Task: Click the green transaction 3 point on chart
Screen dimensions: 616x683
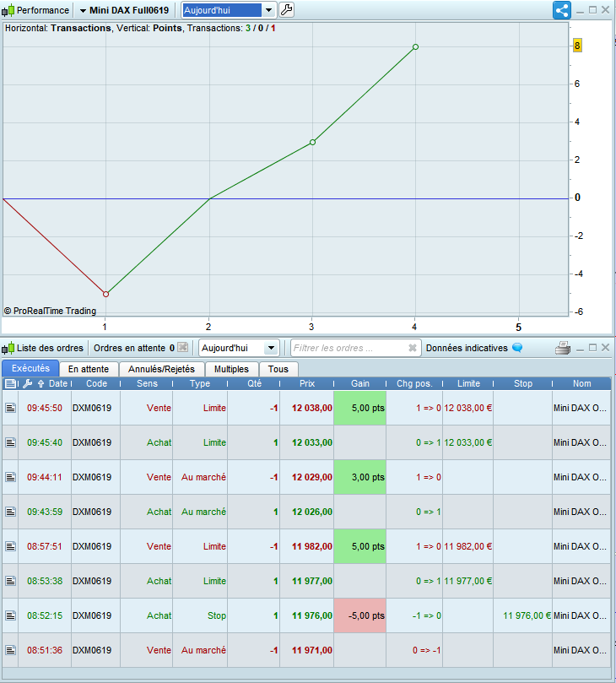Action: click(312, 143)
